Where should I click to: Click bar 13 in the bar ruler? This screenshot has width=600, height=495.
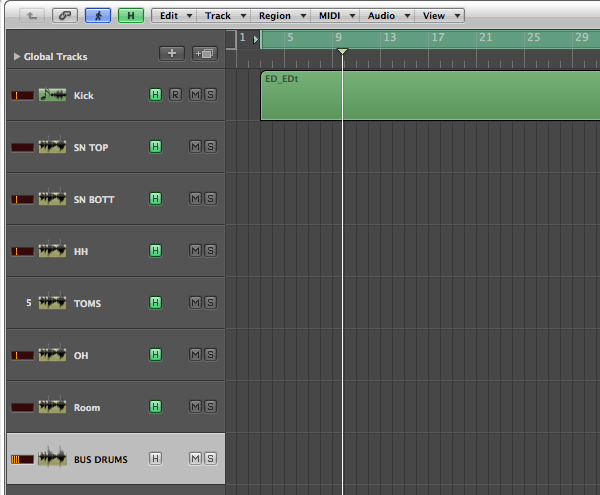click(390, 37)
